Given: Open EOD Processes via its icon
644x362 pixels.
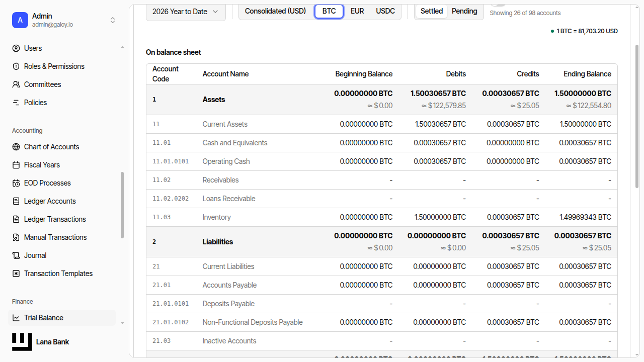Looking at the screenshot, I should (16, 183).
